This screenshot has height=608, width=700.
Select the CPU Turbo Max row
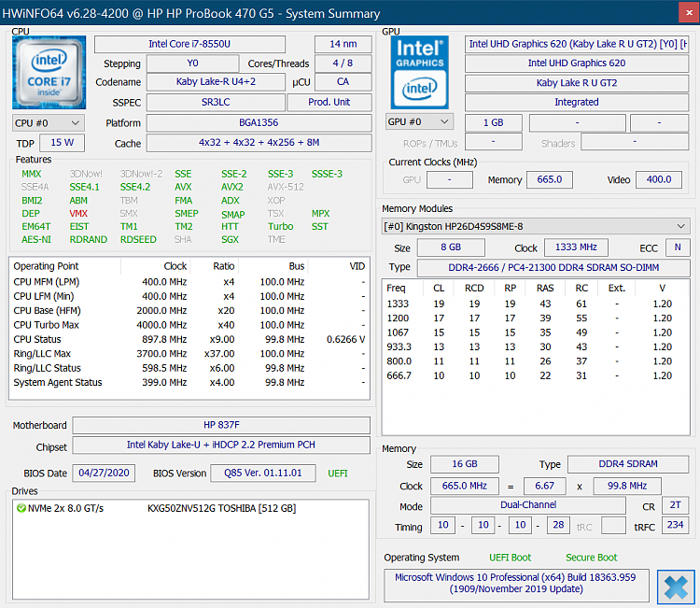coord(189,325)
